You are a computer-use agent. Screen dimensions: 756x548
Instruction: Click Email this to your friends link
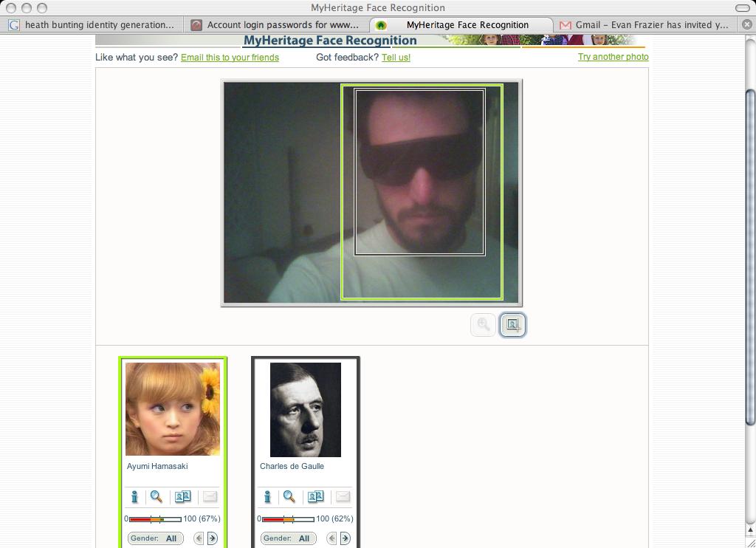click(x=230, y=58)
